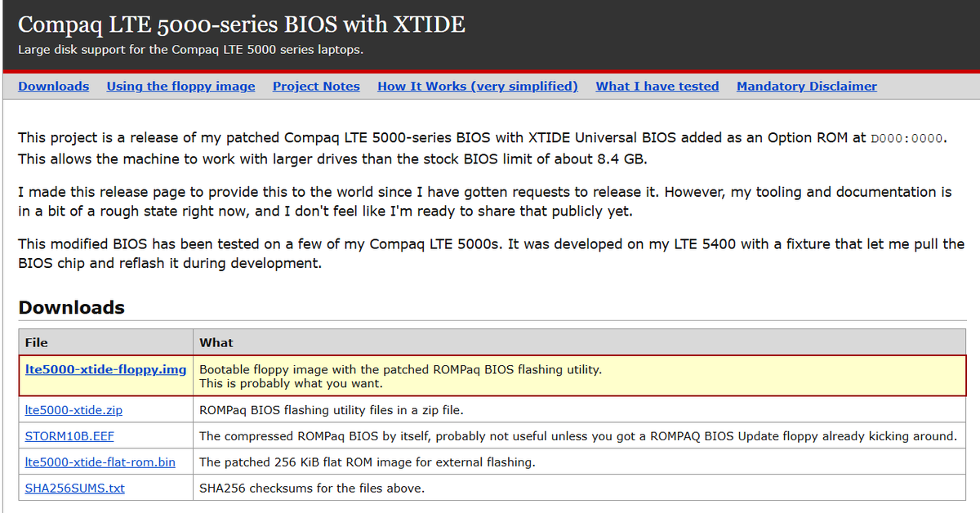
Task: Download STORM10B.EEF file
Action: click(x=69, y=436)
